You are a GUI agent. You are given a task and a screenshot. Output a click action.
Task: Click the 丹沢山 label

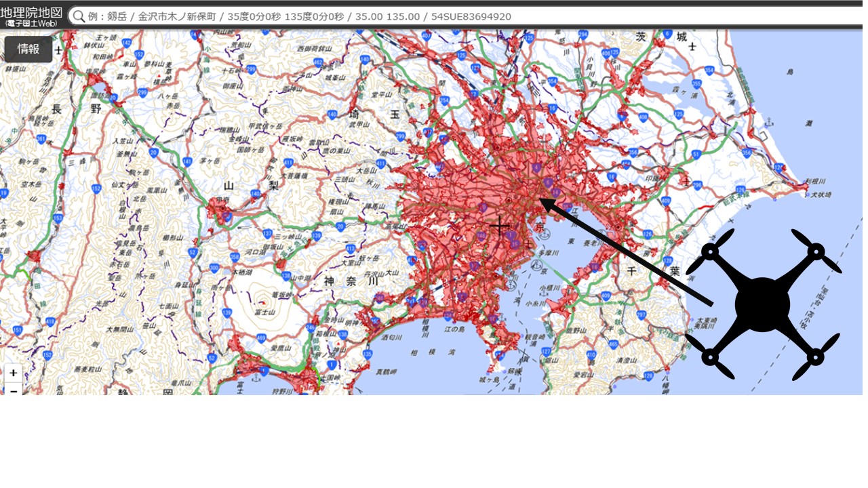[x=374, y=274]
